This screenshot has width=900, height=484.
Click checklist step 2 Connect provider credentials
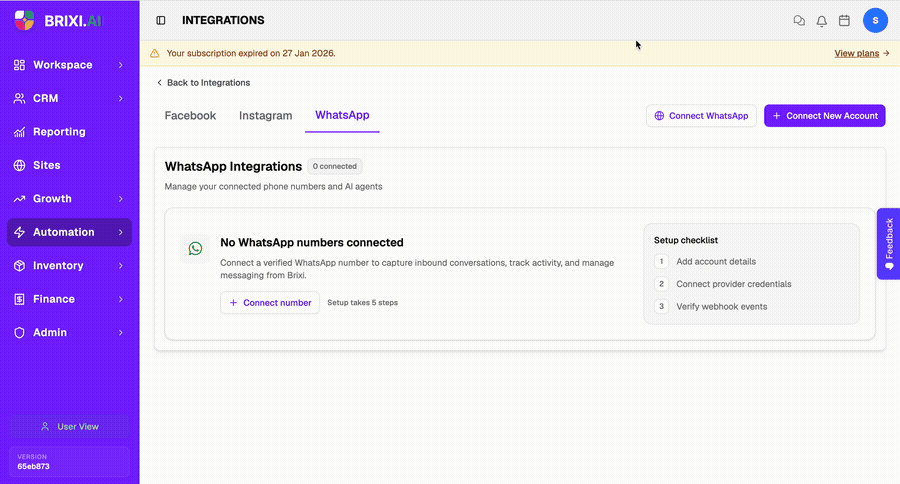723,284
